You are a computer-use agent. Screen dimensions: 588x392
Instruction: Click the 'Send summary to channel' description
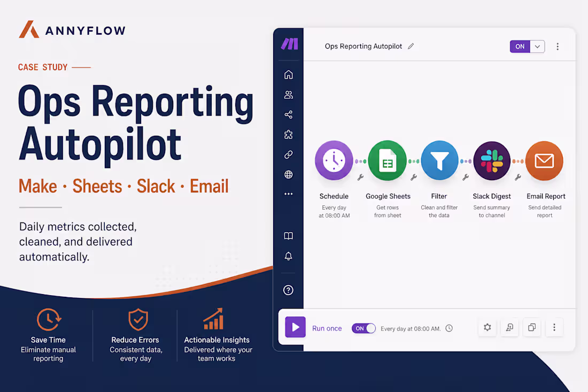(x=492, y=211)
